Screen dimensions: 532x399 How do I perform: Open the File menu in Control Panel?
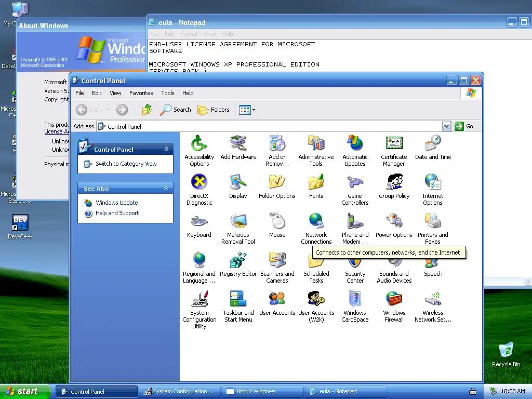point(79,93)
